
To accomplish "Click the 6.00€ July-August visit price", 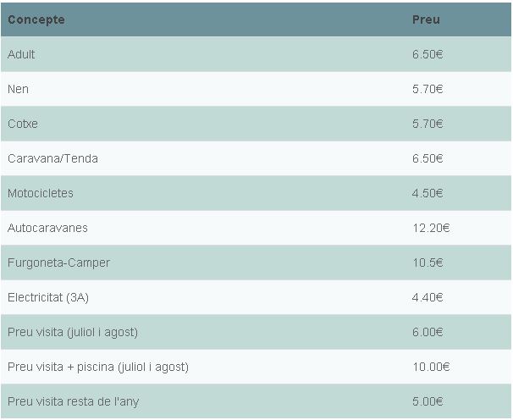I will [x=427, y=332].
